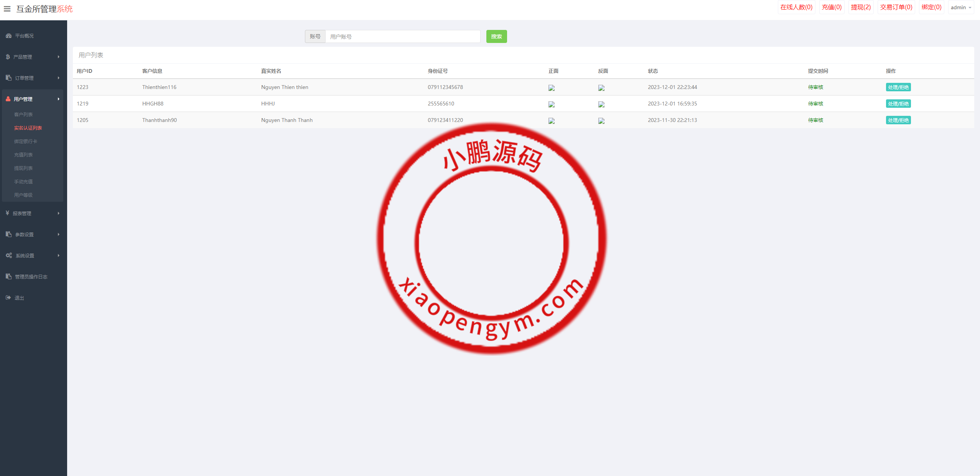Click the green 搜索 button
This screenshot has height=476, width=980.
(x=496, y=36)
